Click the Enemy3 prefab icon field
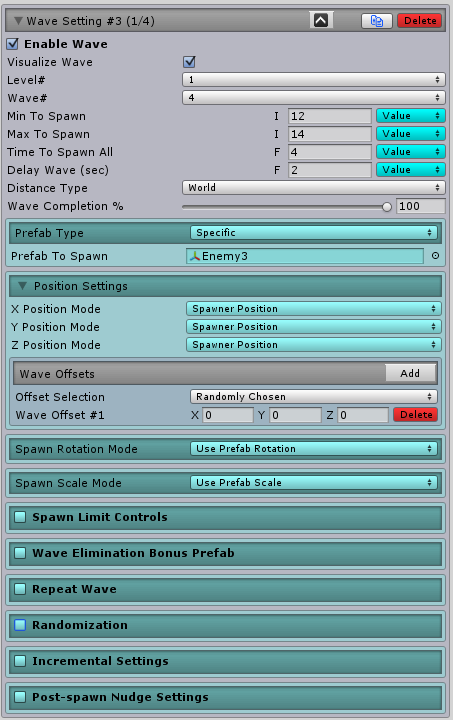The image size is (453, 720). (305, 256)
